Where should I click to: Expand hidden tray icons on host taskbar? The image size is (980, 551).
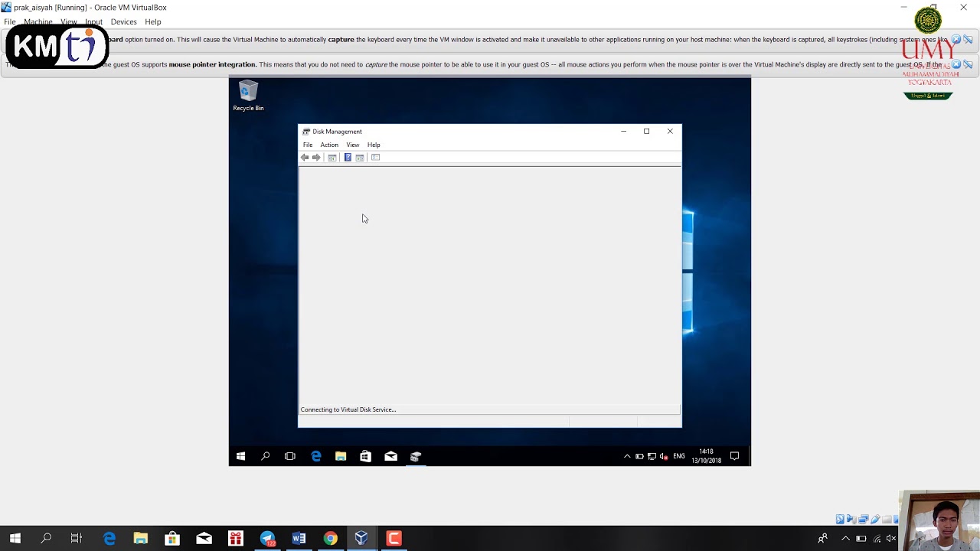[x=845, y=539]
